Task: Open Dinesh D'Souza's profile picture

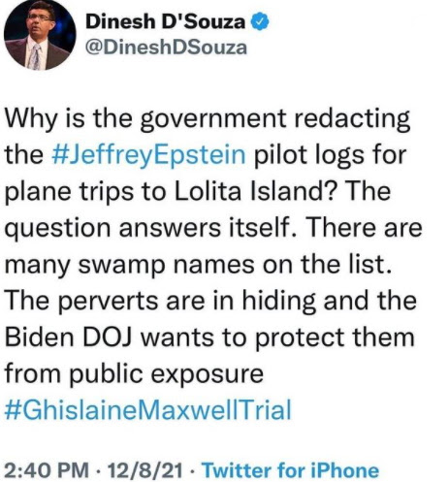Action: (x=40, y=34)
